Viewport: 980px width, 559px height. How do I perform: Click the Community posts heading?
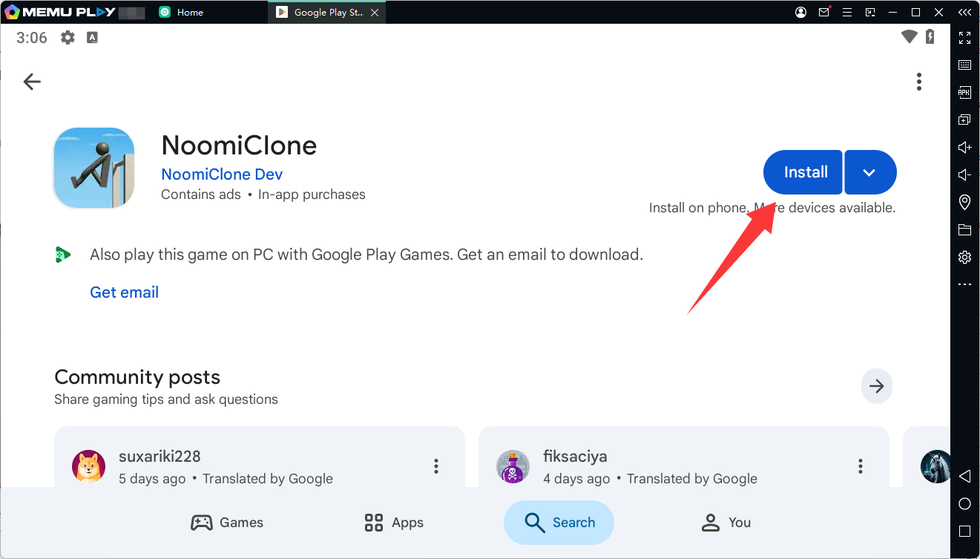(137, 377)
